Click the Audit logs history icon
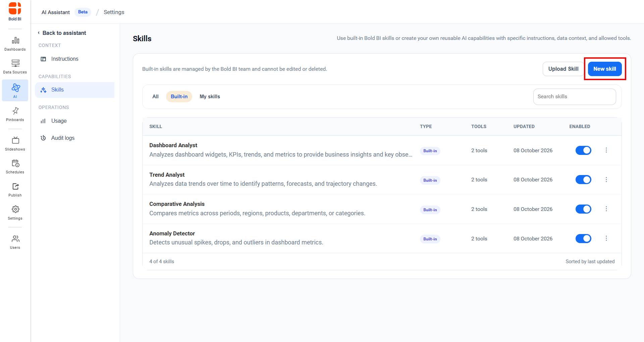 click(x=43, y=138)
